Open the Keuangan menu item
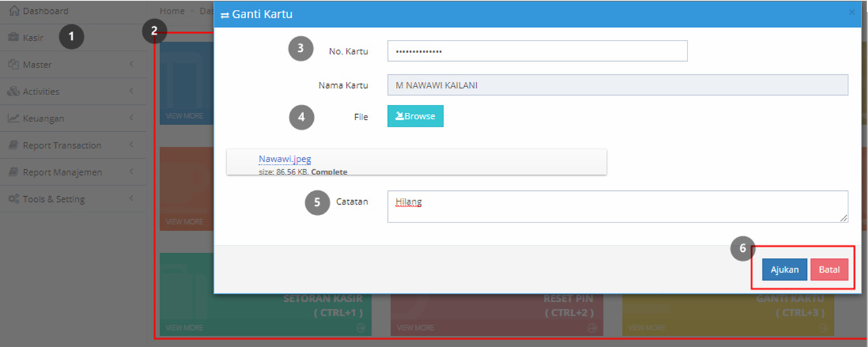This screenshot has height=347, width=868. 73,118
